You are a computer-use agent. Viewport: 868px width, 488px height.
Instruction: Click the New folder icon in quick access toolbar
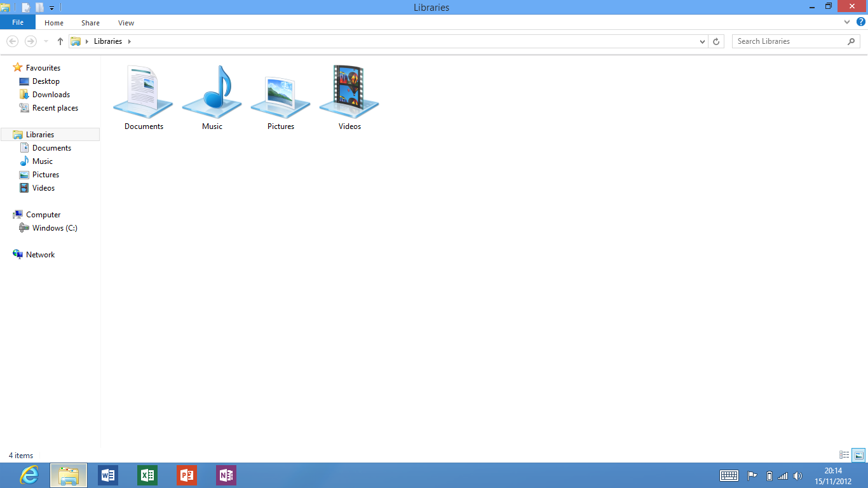click(39, 8)
